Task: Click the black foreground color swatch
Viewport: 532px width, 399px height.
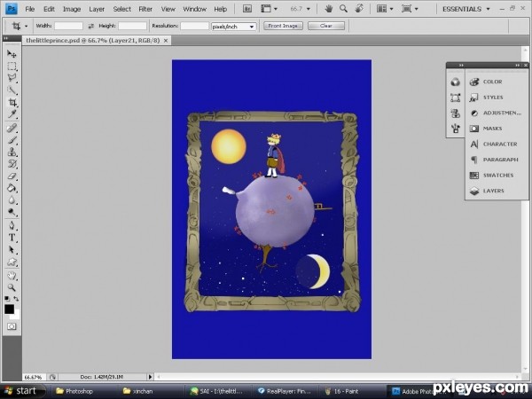Action: (x=9, y=308)
